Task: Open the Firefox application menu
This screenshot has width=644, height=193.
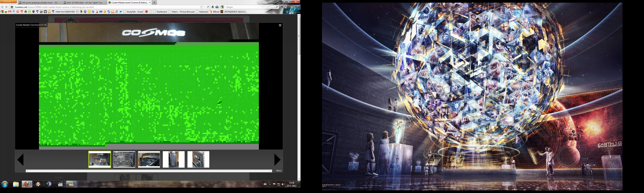Action: (x=8, y=1)
